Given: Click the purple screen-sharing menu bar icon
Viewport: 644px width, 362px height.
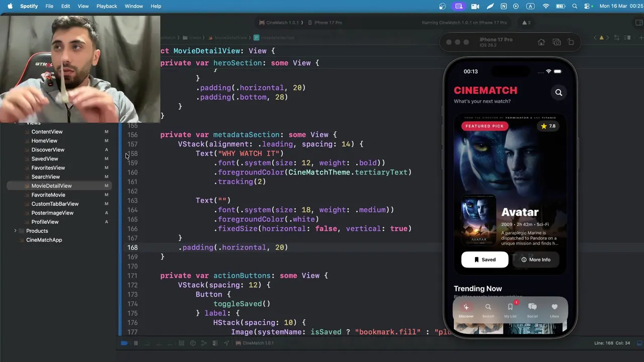Looking at the screenshot, I should tap(458, 6).
